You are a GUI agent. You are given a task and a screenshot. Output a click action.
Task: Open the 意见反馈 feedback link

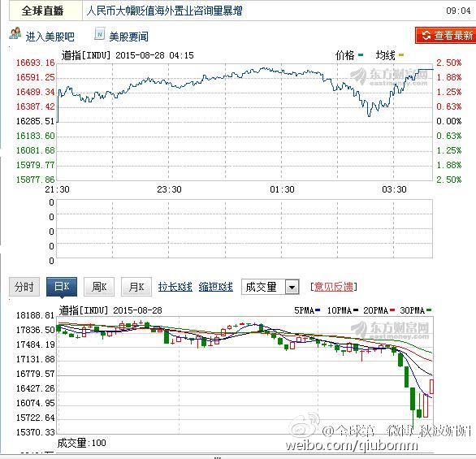point(334,287)
